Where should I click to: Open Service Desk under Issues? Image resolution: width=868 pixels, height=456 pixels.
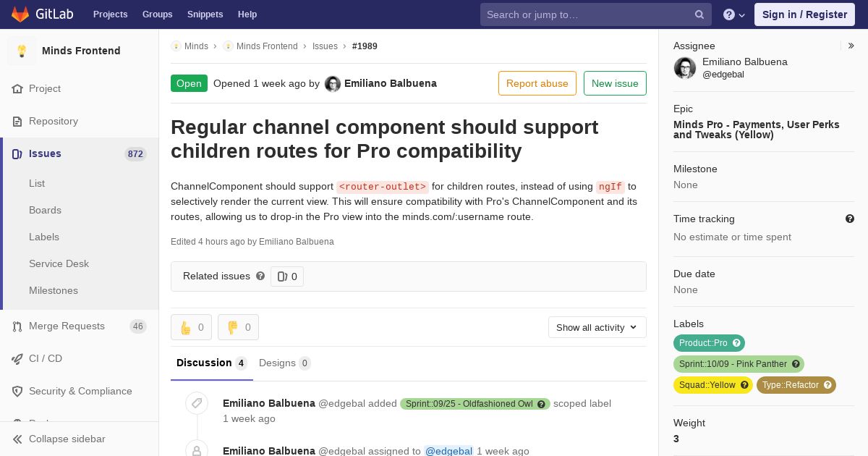pos(59,263)
